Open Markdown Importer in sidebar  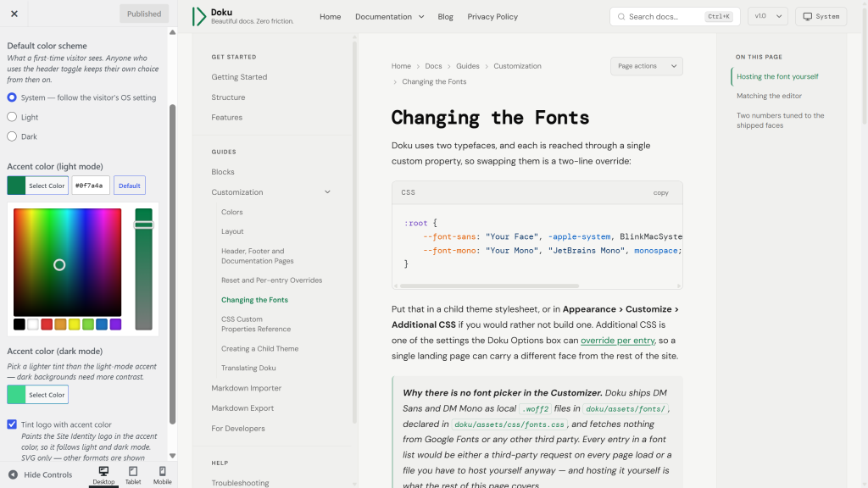point(247,388)
